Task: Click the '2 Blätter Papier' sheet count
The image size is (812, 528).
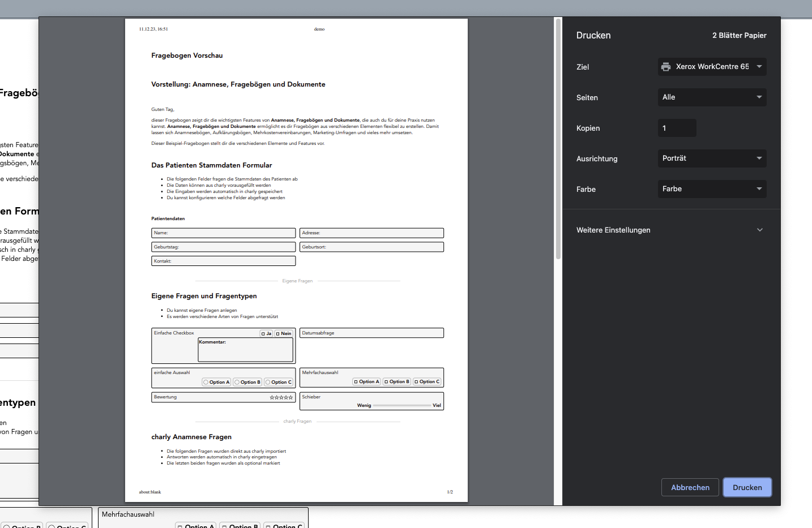Action: point(740,35)
